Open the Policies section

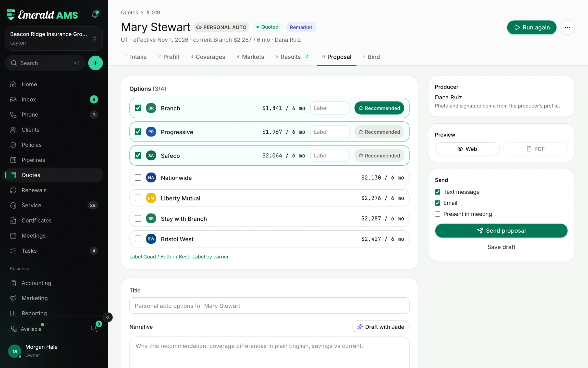pos(54,145)
